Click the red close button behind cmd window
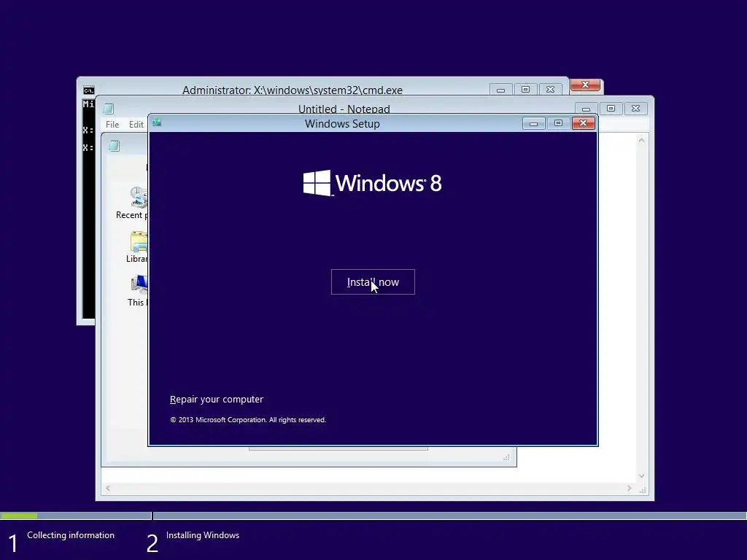The width and height of the screenshot is (747, 560). coord(585,85)
